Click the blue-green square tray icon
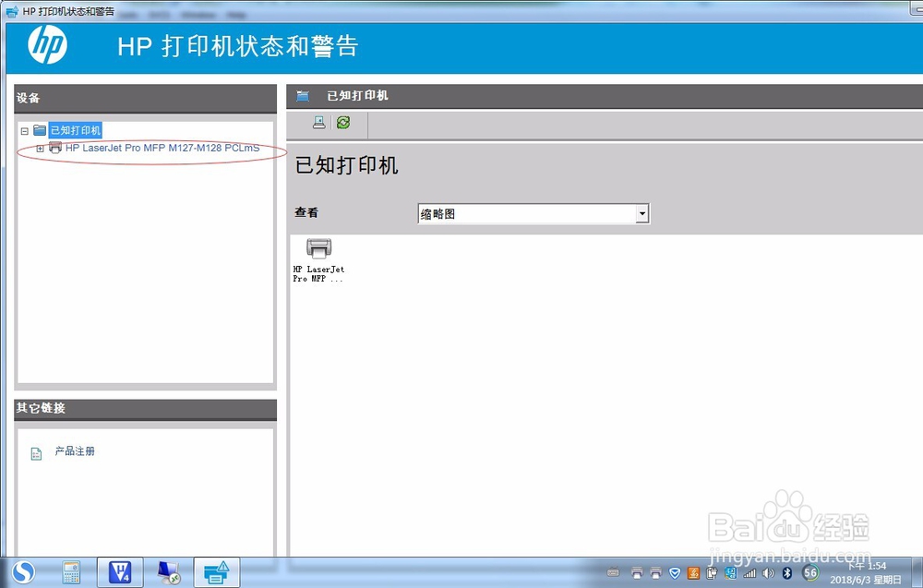 click(730, 572)
